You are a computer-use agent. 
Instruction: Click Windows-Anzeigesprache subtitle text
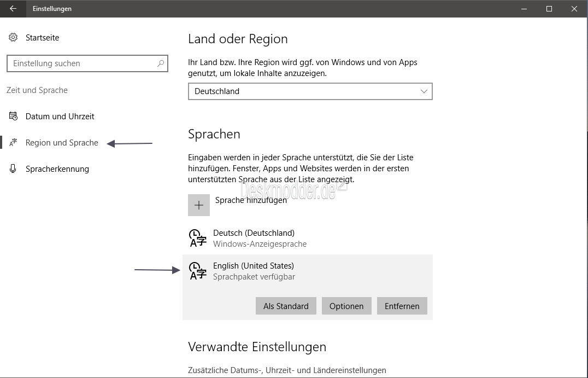[260, 244]
